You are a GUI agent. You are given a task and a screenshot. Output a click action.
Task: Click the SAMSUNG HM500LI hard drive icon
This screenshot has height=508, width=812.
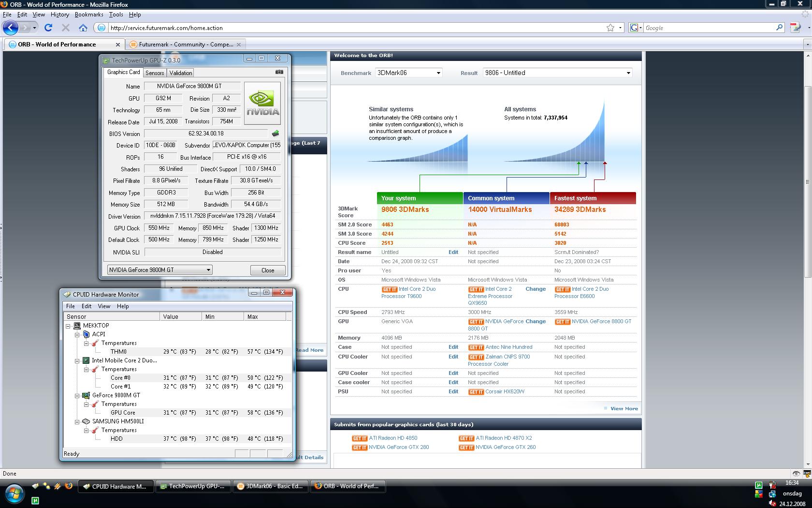(86, 421)
